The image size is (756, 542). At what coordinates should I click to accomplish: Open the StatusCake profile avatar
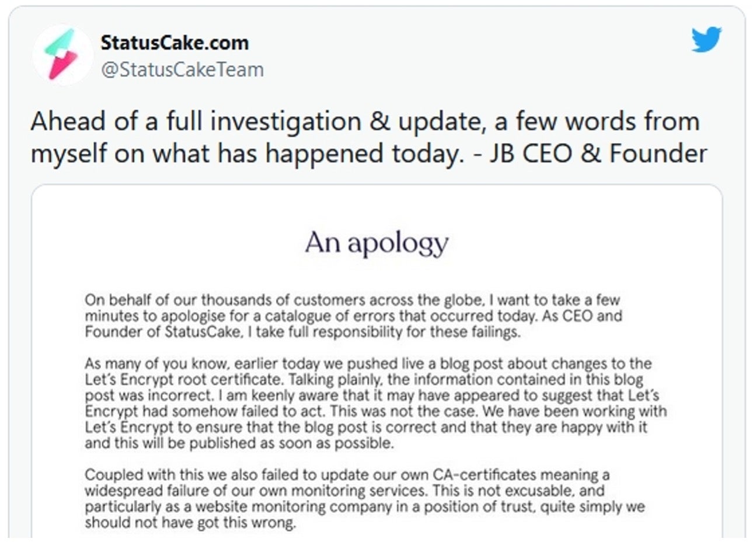pos(62,54)
